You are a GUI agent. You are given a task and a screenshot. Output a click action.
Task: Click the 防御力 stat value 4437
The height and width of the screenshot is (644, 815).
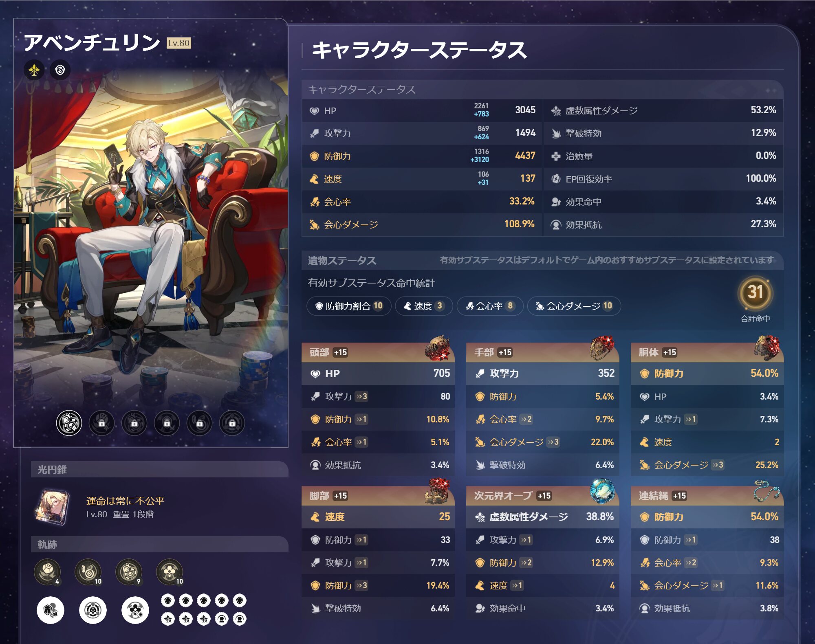tap(525, 156)
